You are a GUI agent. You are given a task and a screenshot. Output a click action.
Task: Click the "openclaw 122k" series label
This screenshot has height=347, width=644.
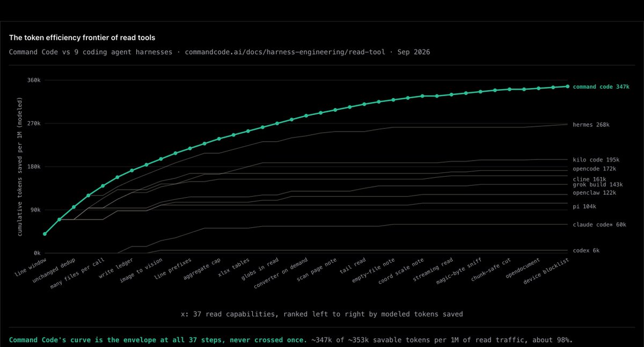click(595, 193)
